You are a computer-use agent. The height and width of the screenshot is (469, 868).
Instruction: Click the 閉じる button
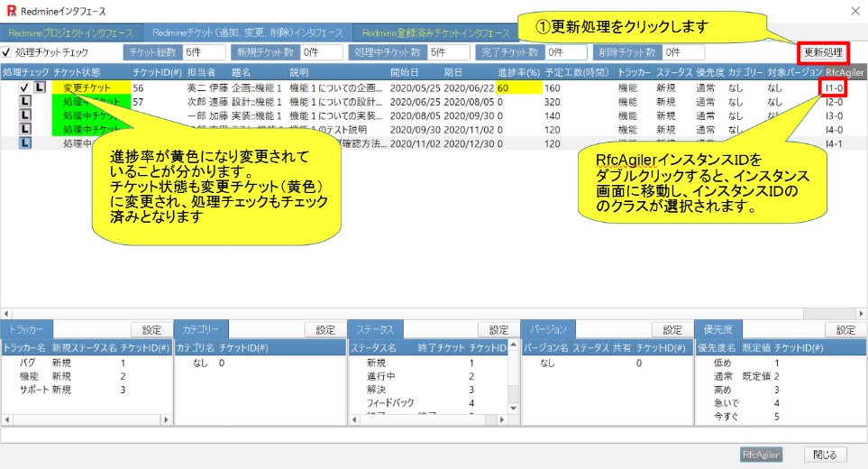pyautogui.click(x=825, y=455)
